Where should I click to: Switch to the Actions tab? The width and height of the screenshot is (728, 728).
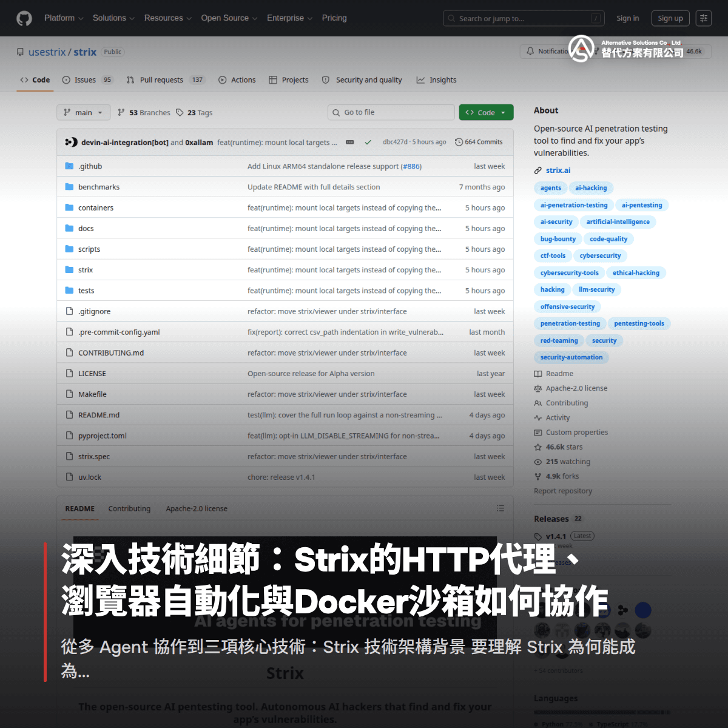237,80
